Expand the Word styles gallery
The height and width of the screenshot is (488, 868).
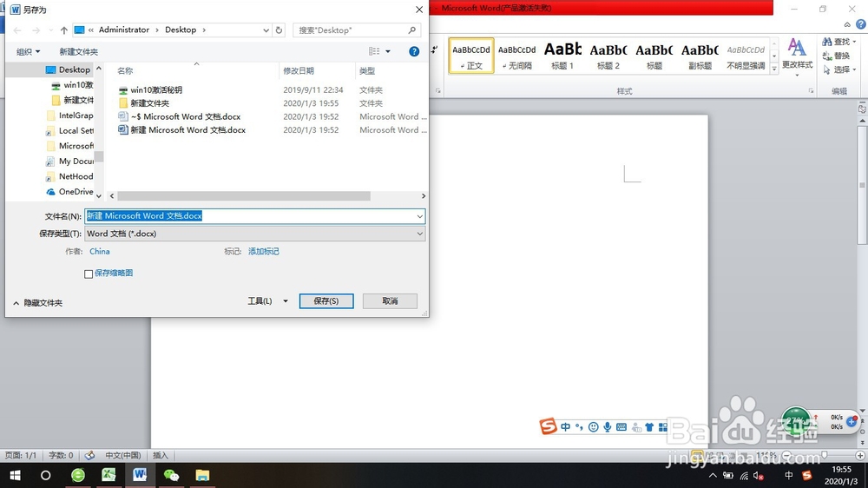pos(774,68)
